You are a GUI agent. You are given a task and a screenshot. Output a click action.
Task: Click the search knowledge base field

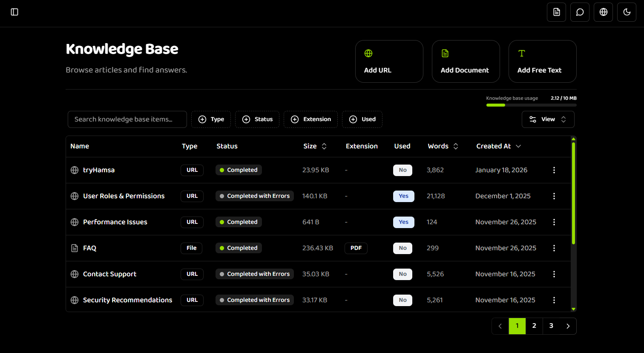(127, 119)
